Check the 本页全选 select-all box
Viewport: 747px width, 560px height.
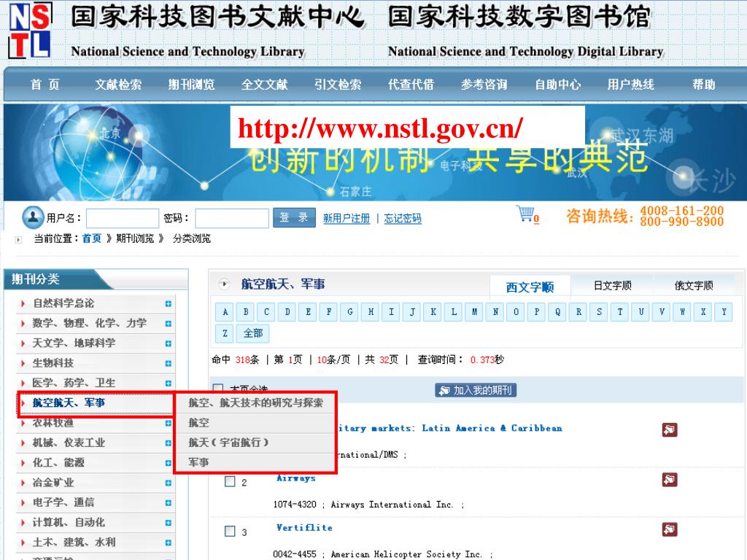coord(217,388)
